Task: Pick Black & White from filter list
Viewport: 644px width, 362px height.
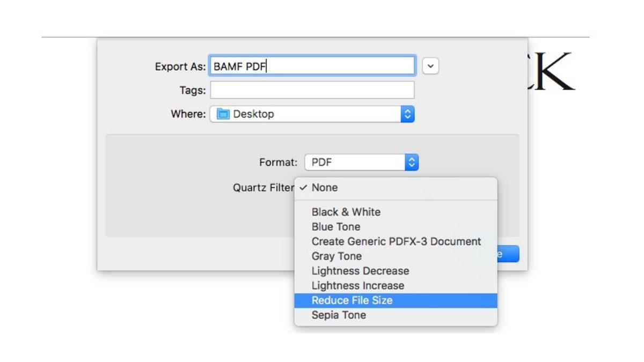Action: click(346, 212)
